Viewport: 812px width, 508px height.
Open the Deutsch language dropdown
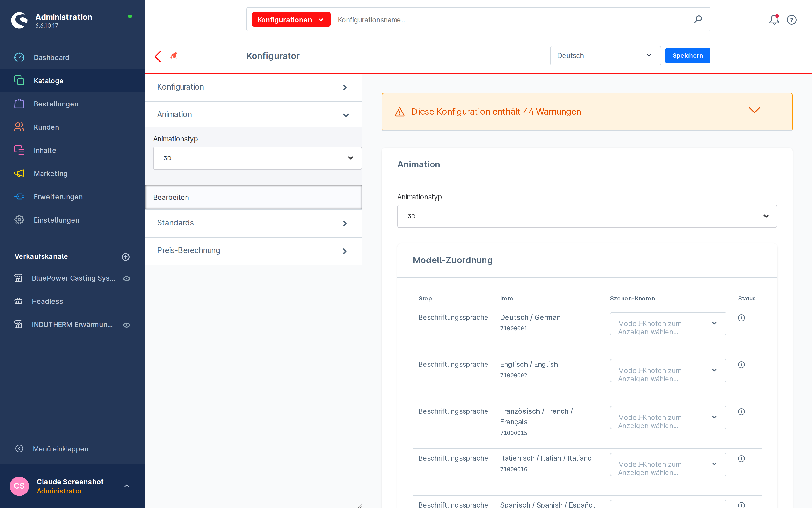(x=605, y=55)
